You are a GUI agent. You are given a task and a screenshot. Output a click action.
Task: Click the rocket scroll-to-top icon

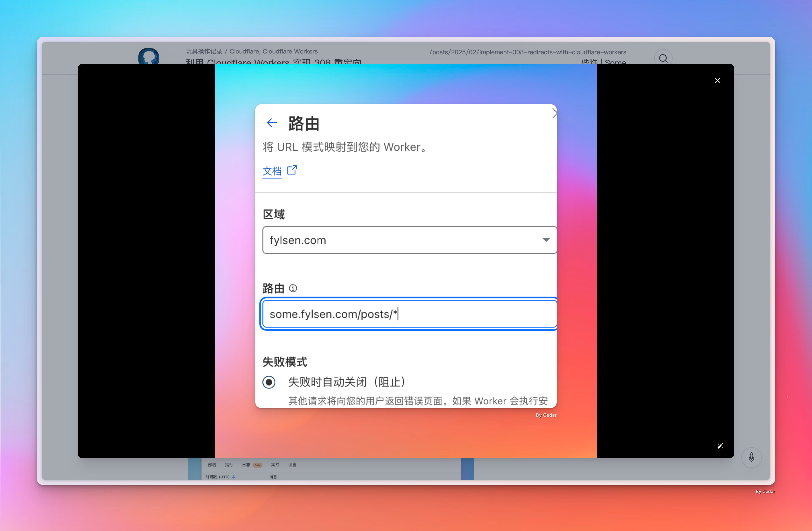[x=751, y=457]
